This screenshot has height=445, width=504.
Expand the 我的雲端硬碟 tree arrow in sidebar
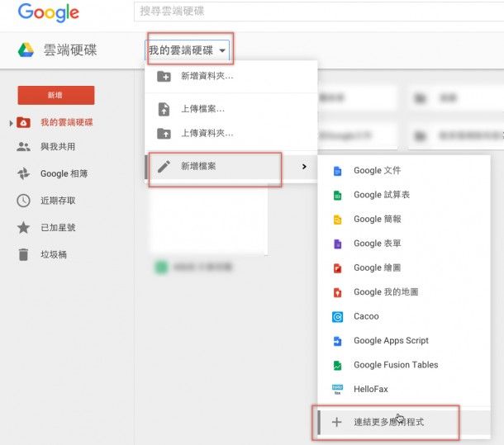(11, 123)
